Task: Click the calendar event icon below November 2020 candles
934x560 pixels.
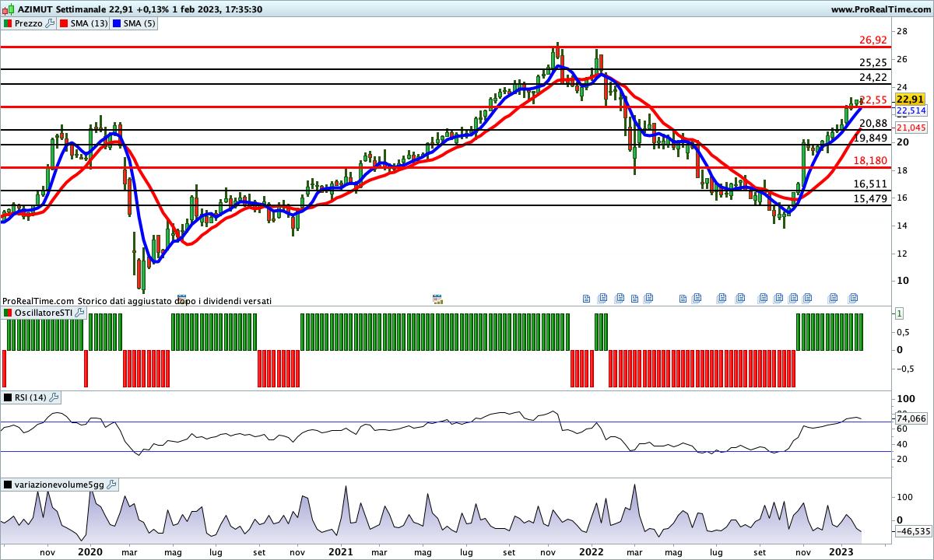Action: (437, 298)
